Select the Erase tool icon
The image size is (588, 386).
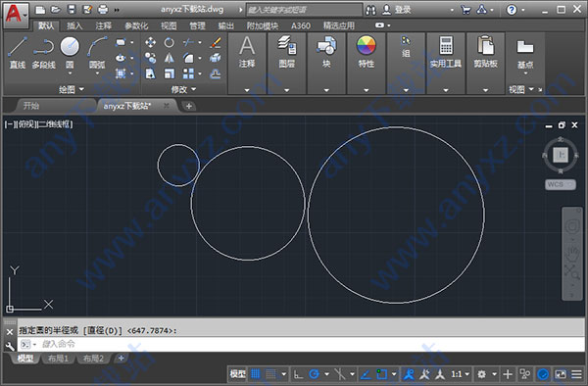click(216, 42)
